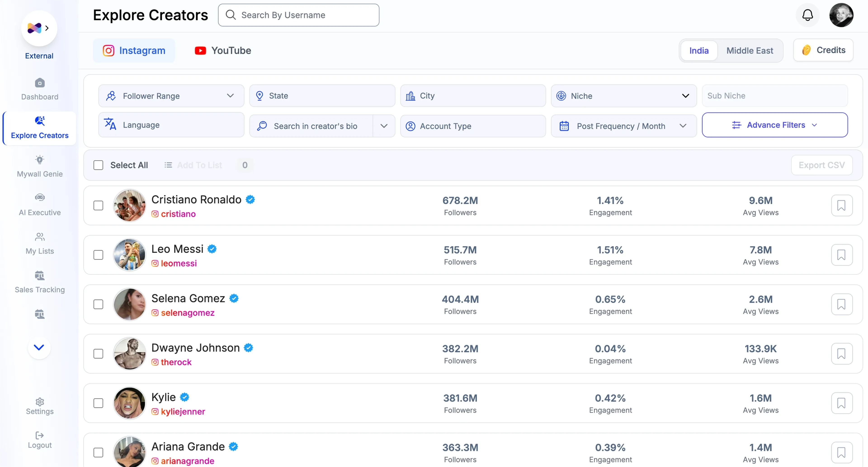Go to AI Executive section
The height and width of the screenshot is (467, 868).
click(40, 205)
